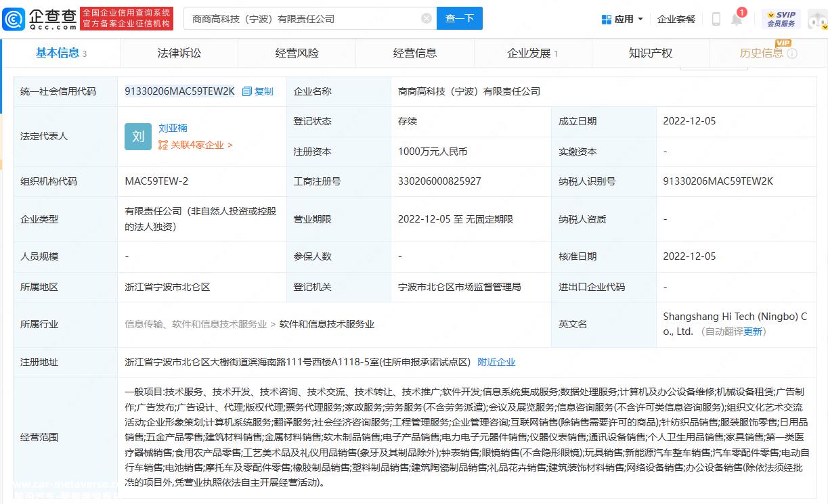Select 营业期限 2022-12-05 至 无固定期限
Image resolution: width=828 pixels, height=504 pixels.
pyautogui.click(x=456, y=219)
